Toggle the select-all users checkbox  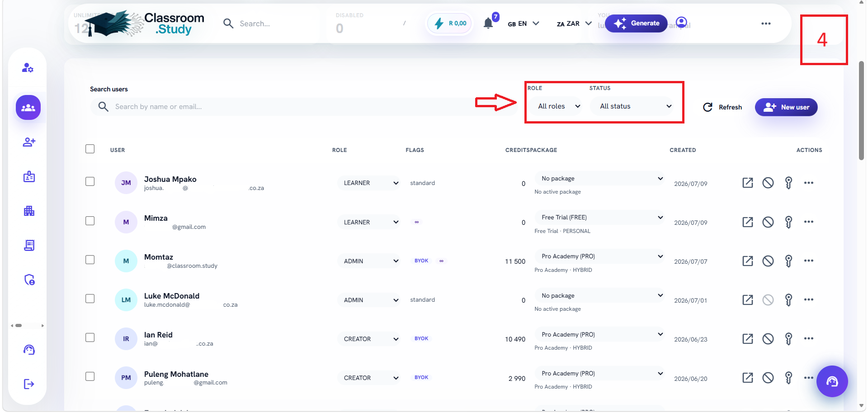90,149
